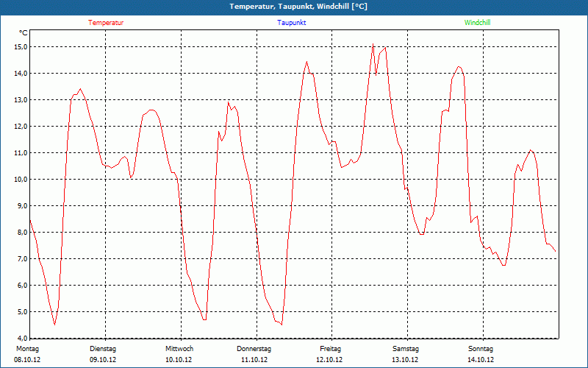Click the red Temperatur legend label
Viewport: 588px width, 368px height.
click(x=106, y=23)
